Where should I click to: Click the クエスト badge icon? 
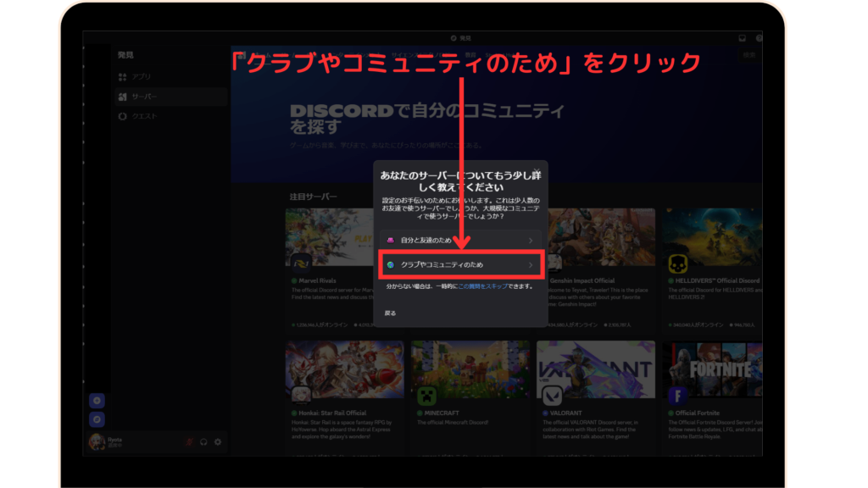pos(122,116)
